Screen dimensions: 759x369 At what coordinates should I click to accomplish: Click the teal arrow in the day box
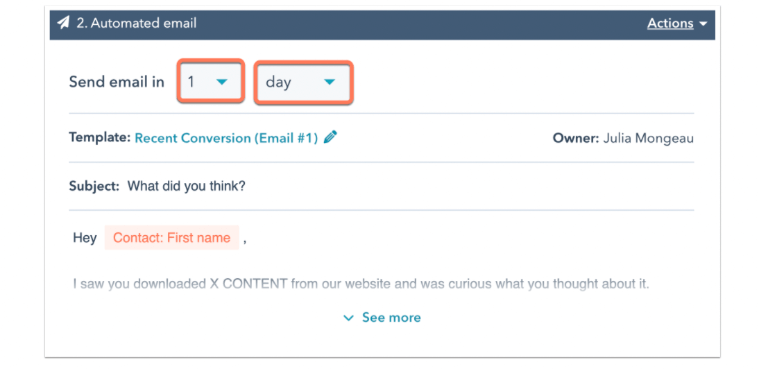click(x=329, y=82)
